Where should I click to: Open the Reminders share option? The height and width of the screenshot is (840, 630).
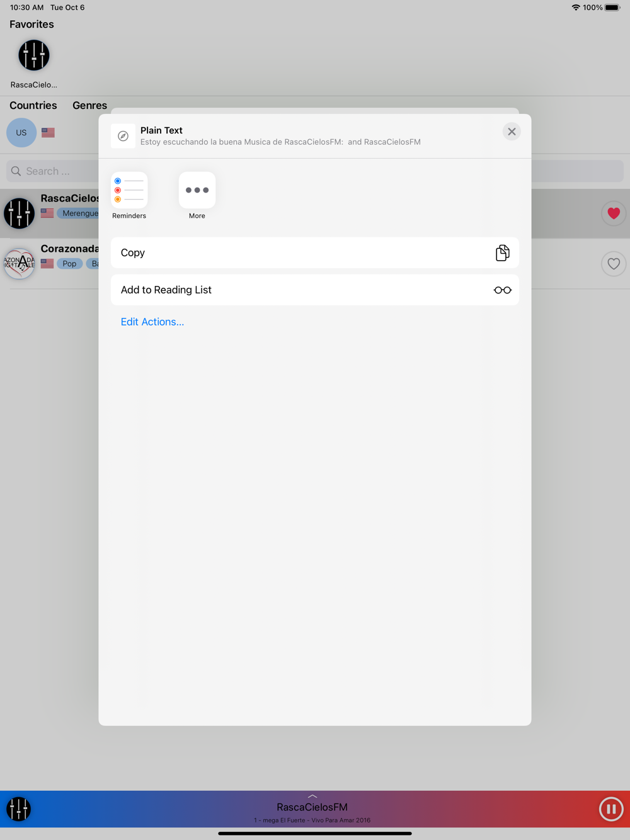(x=129, y=190)
